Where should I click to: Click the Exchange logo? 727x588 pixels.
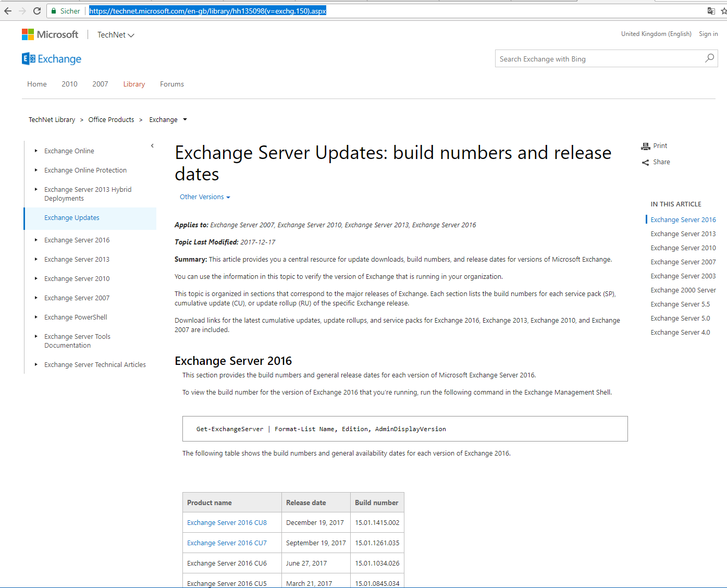click(x=52, y=59)
